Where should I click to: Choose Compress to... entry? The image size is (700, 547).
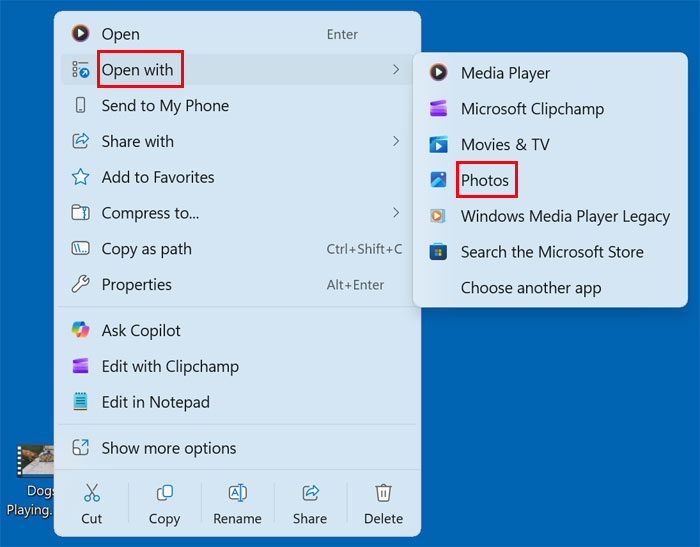[237, 213]
